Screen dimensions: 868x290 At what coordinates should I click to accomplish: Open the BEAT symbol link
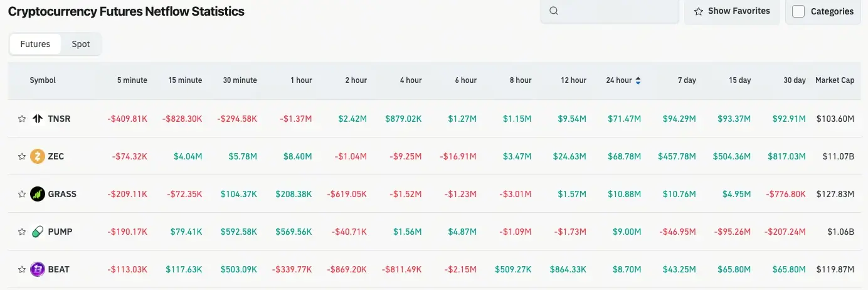[x=59, y=269]
